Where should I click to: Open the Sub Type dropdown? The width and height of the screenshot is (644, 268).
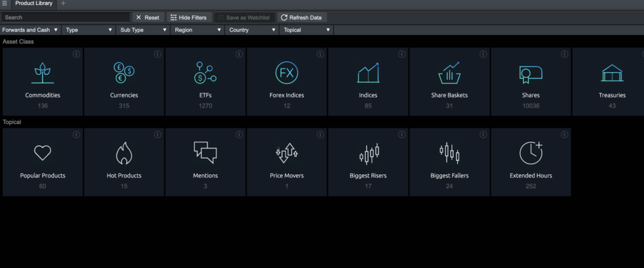(143, 30)
